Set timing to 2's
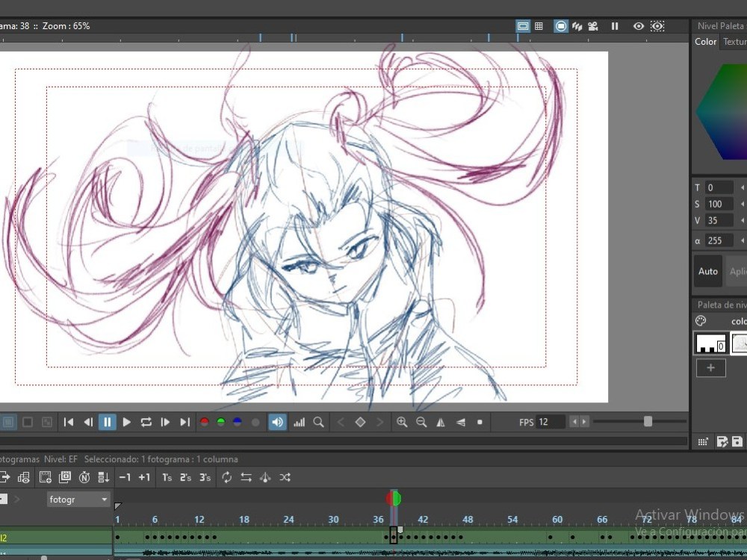Viewport: 747px width, 560px height. pyautogui.click(x=185, y=477)
